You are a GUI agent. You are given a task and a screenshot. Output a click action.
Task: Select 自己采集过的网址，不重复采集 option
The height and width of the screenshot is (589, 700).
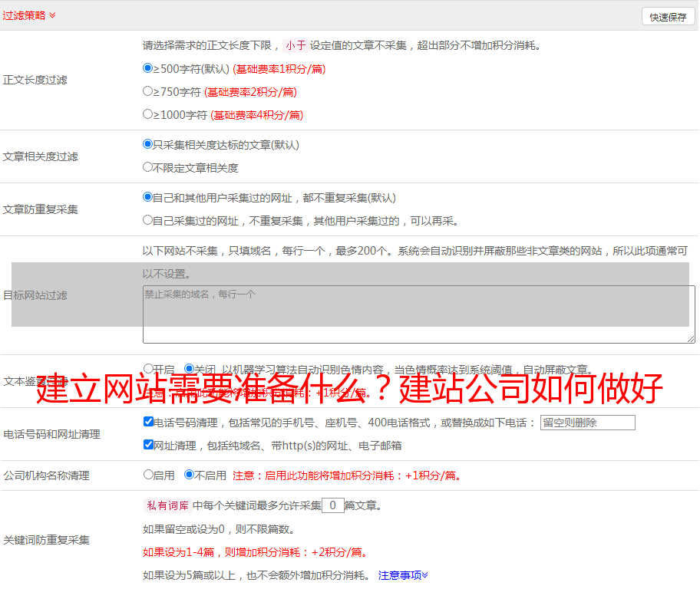pyautogui.click(x=148, y=220)
